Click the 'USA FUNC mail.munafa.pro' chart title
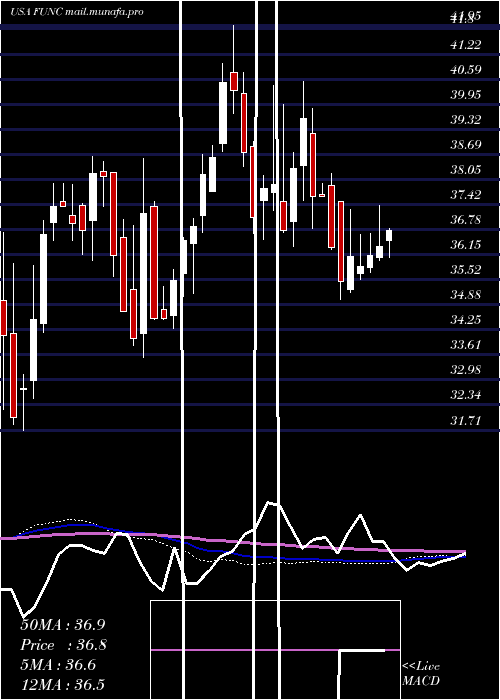This screenshot has height=700, width=500. (77, 12)
